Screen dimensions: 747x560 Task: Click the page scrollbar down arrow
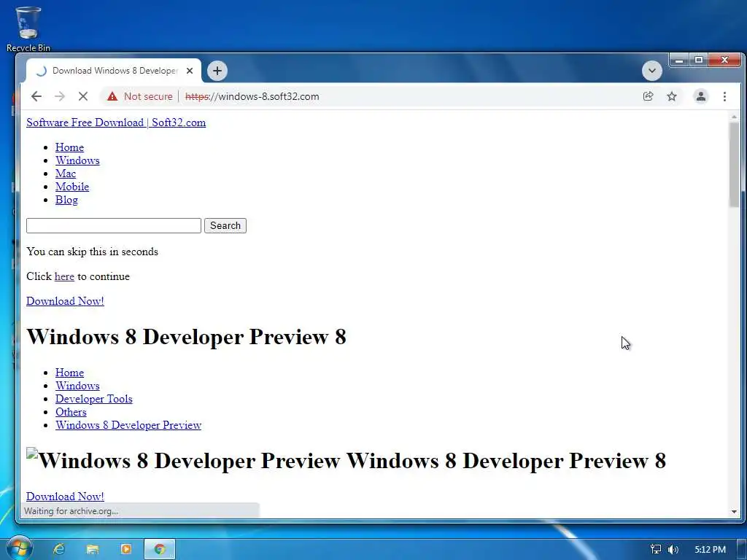tap(734, 512)
